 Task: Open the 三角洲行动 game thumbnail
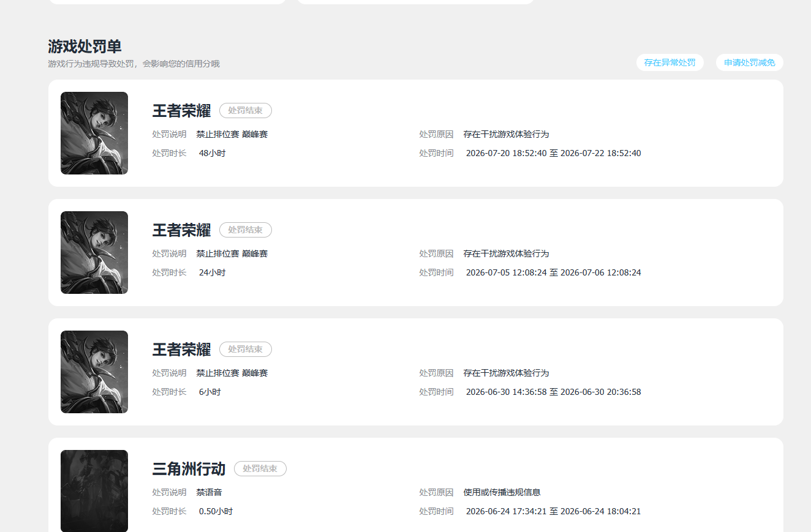click(94, 491)
